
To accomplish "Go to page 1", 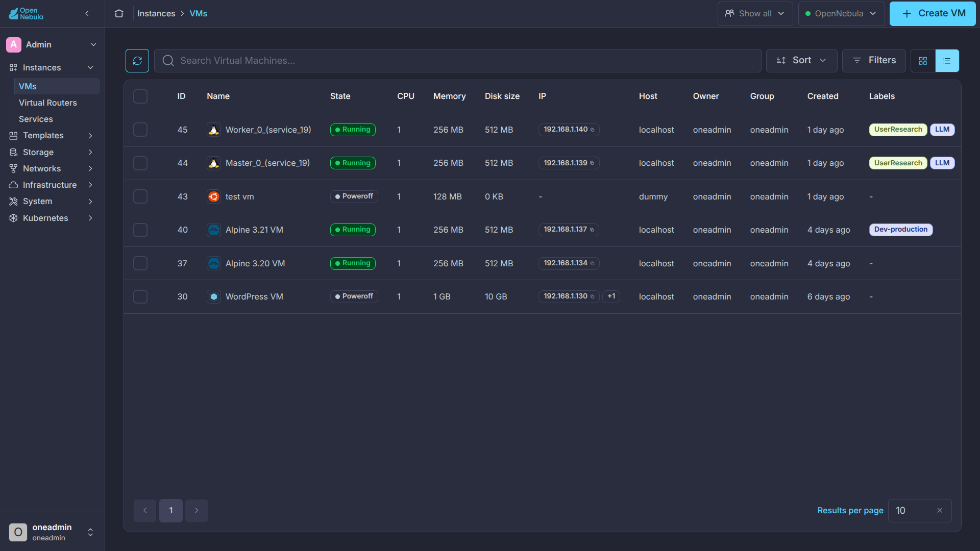I will pyautogui.click(x=171, y=511).
